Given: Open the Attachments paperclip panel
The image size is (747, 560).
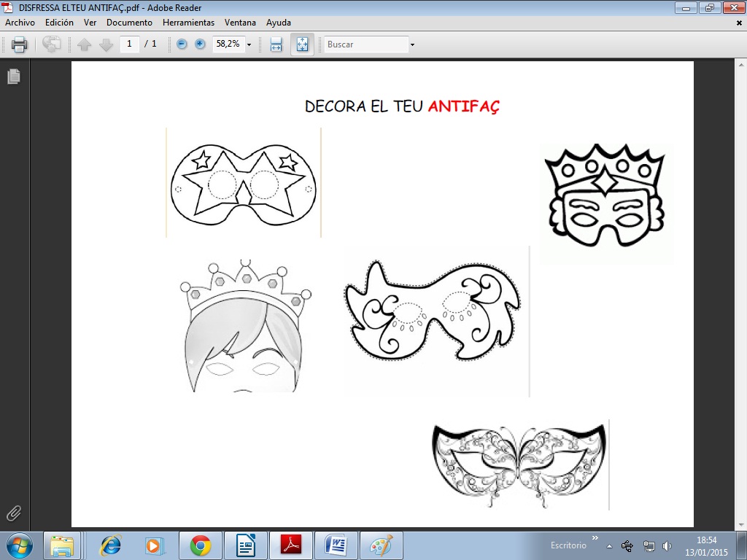Looking at the screenshot, I should click(14, 513).
